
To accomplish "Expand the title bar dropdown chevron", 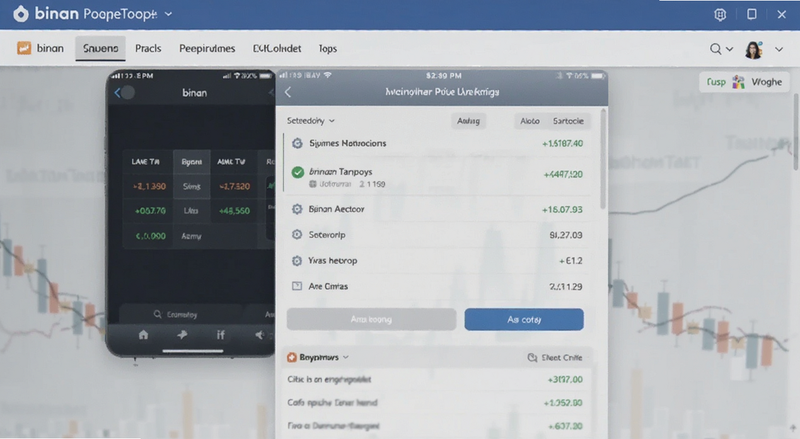I will (x=168, y=14).
